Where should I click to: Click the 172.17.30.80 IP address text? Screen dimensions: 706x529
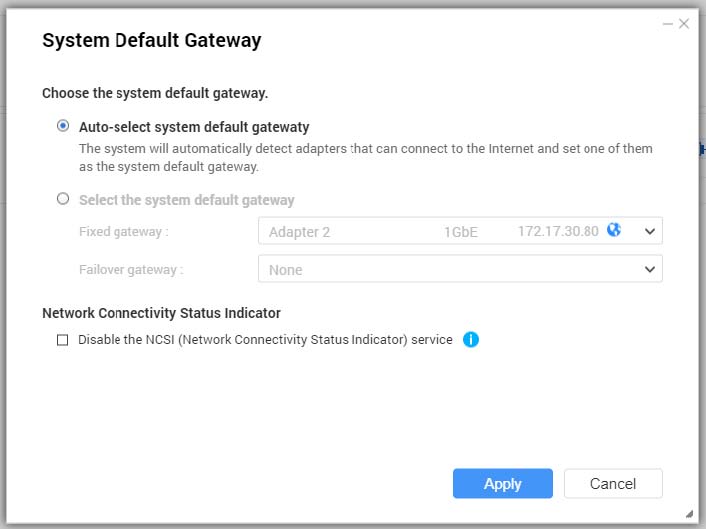(x=558, y=231)
